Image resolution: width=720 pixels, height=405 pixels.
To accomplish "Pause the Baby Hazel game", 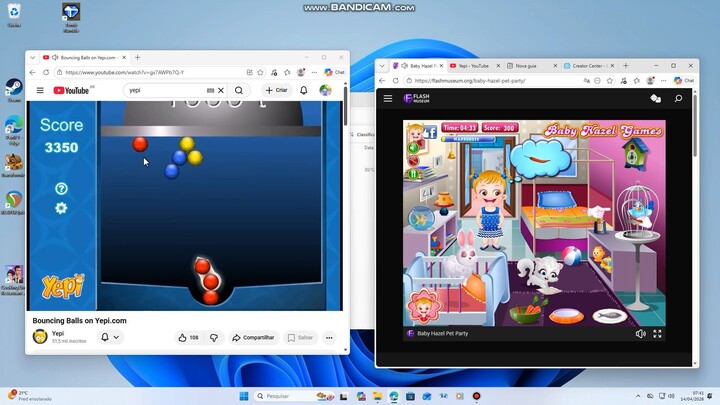I will (413, 174).
